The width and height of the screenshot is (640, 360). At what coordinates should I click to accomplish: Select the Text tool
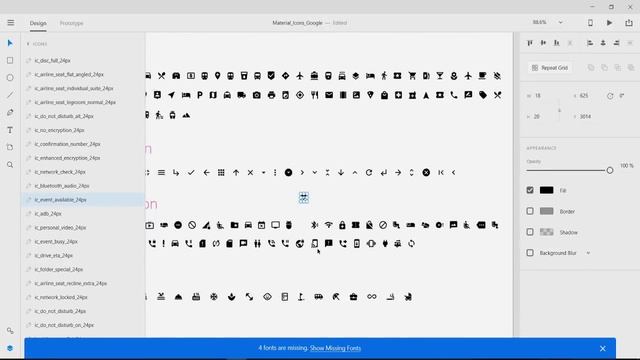10,130
